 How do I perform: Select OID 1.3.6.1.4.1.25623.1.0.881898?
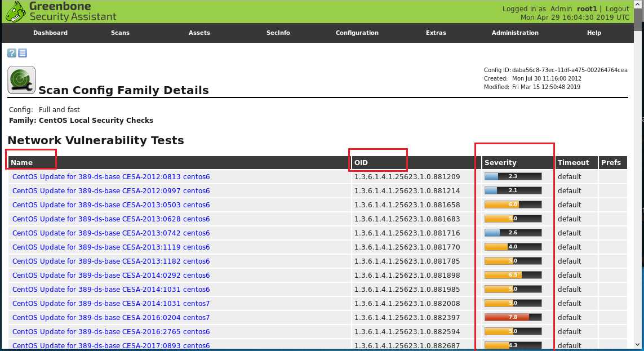pos(407,275)
